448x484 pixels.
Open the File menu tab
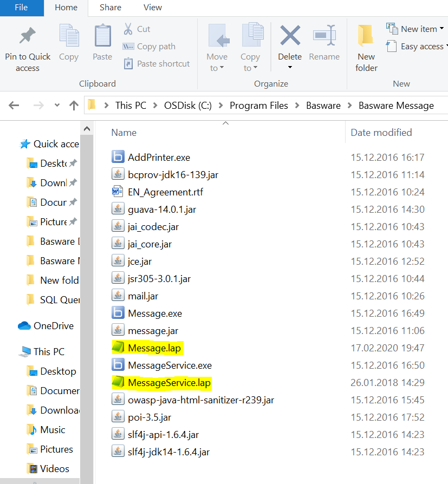click(x=21, y=8)
